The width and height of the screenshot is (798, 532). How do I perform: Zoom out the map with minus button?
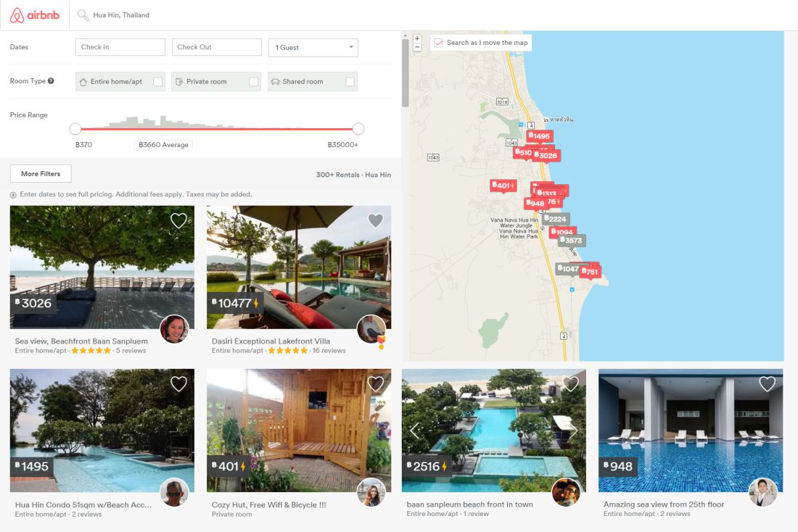[x=417, y=47]
